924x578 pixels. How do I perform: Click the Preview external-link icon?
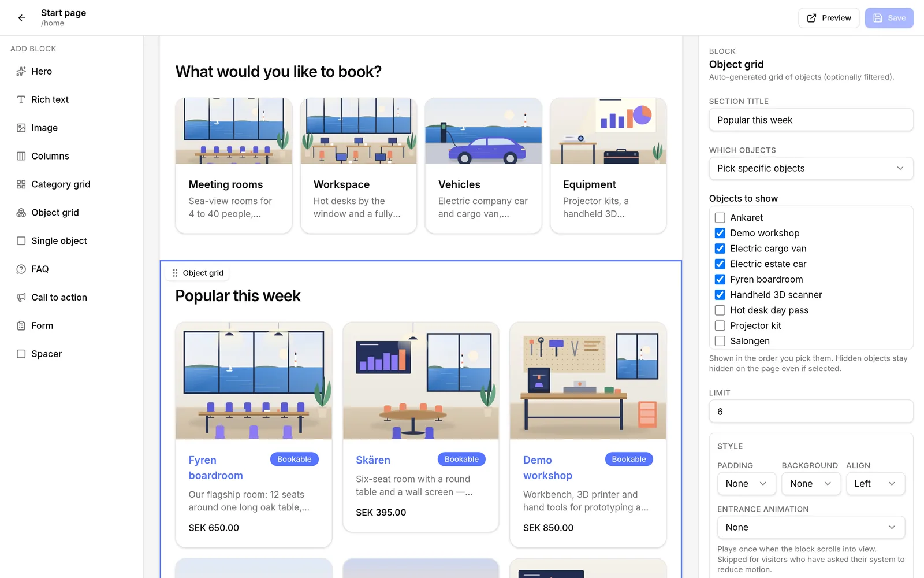[811, 18]
